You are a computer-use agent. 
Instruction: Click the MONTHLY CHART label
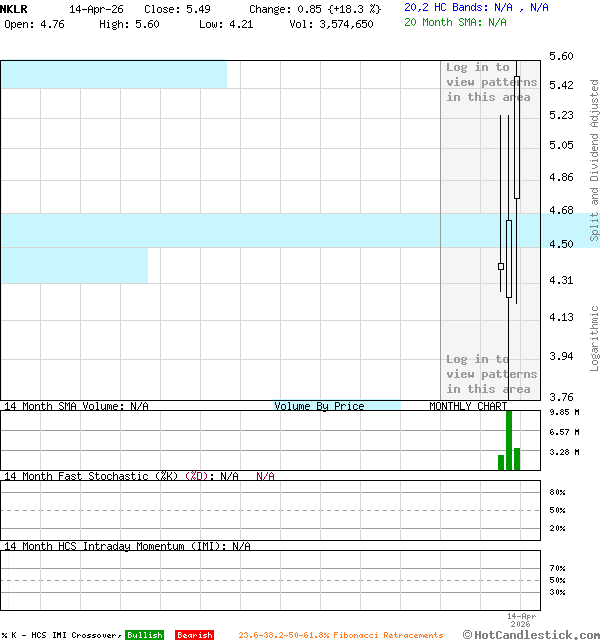coord(468,406)
